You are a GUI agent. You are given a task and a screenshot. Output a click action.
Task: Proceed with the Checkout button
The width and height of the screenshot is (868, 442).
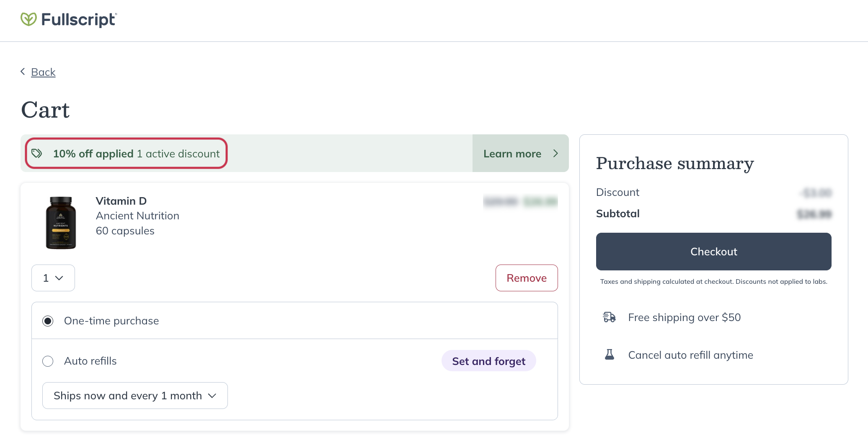point(713,252)
